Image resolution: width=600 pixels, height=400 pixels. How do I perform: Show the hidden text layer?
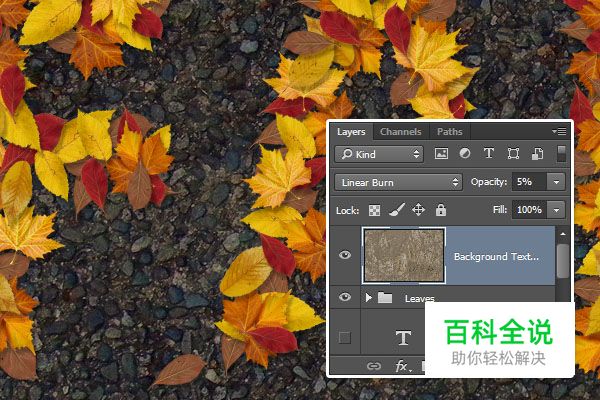tap(345, 338)
